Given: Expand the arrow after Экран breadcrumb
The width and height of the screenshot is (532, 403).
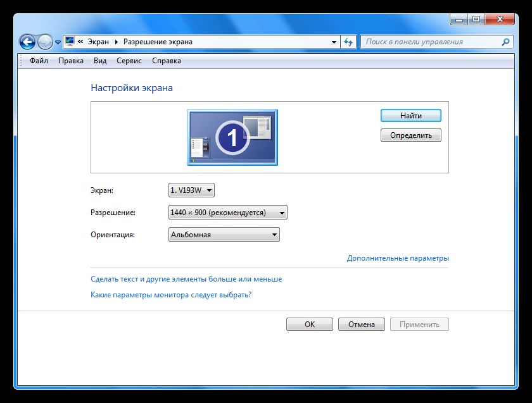Looking at the screenshot, I should (117, 42).
